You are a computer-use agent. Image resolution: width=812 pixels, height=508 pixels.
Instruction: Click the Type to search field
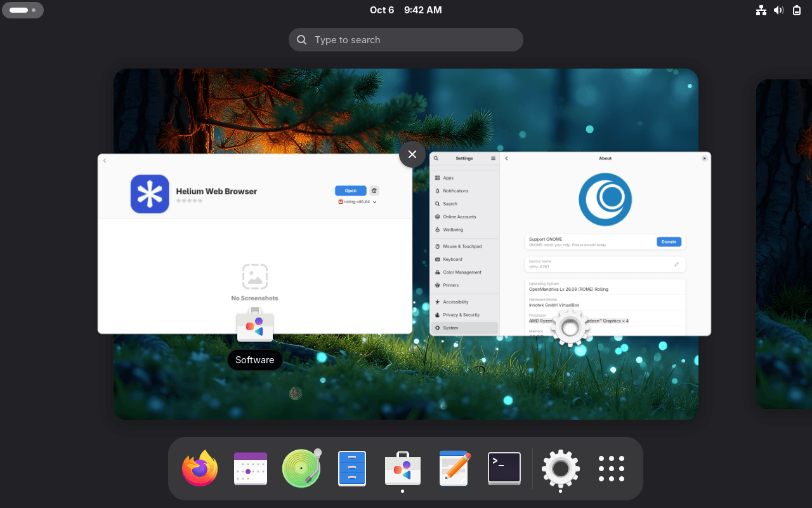(x=406, y=39)
